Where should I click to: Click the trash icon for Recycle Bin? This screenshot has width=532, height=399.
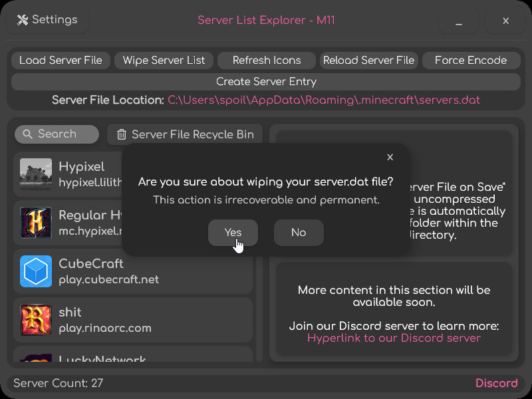point(122,134)
